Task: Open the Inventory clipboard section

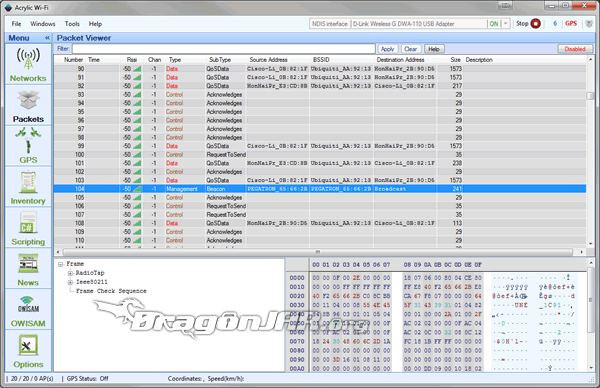Action: click(x=28, y=187)
